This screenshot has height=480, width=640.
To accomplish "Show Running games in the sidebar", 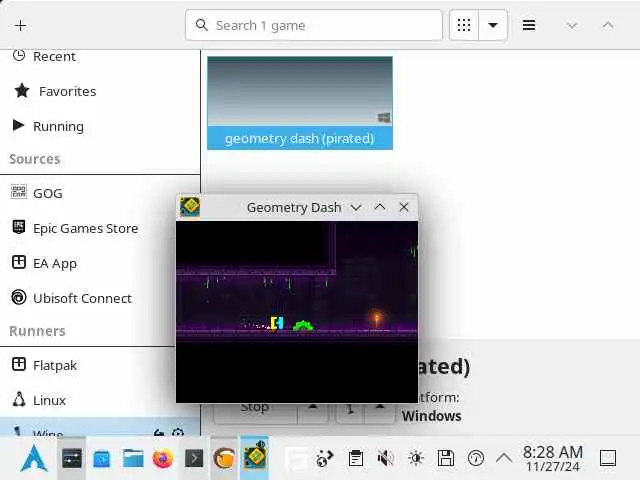I will click(x=100, y=126).
